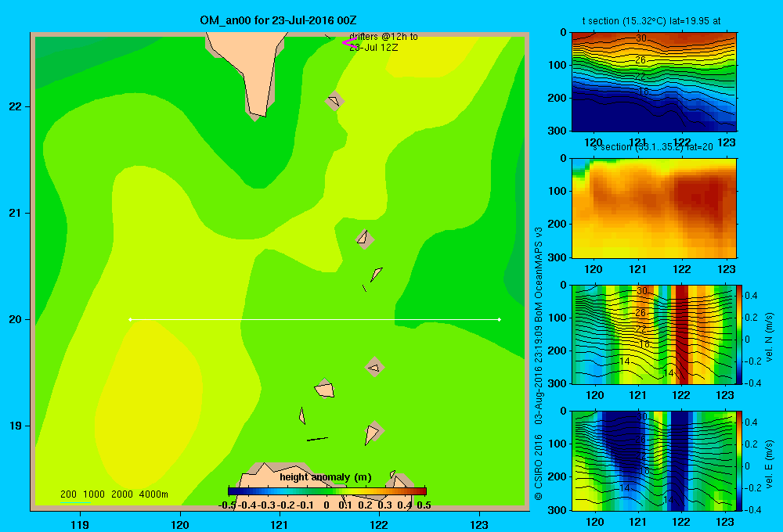Click latitude label '19' on main map axis
Screen dimensions: 783x532
16,426
